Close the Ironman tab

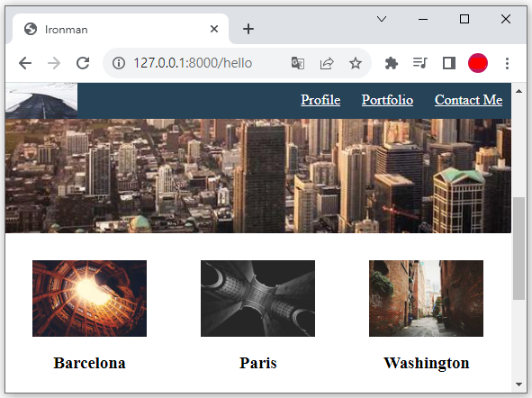tap(214, 29)
